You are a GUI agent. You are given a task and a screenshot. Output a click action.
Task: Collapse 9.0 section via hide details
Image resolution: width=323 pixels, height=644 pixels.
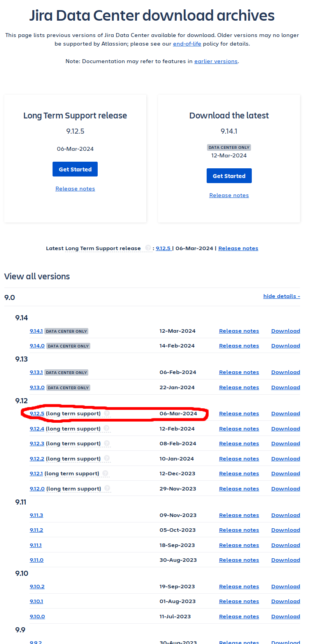point(282,296)
